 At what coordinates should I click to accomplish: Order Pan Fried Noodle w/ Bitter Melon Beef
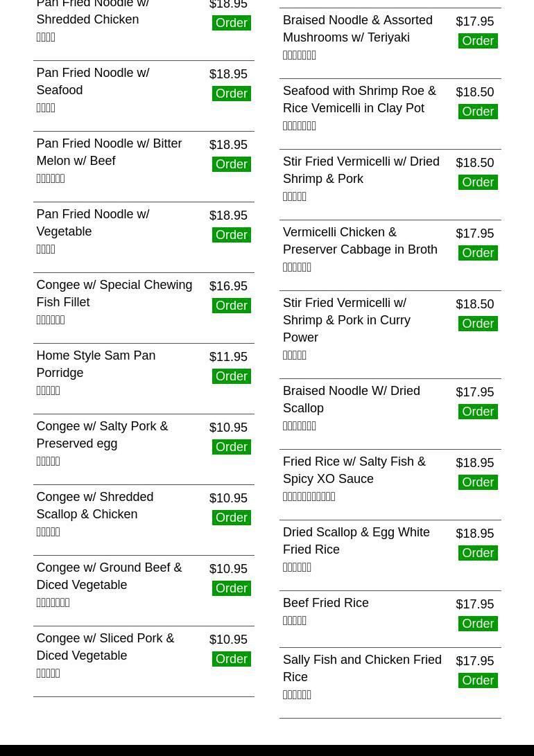pos(231,164)
